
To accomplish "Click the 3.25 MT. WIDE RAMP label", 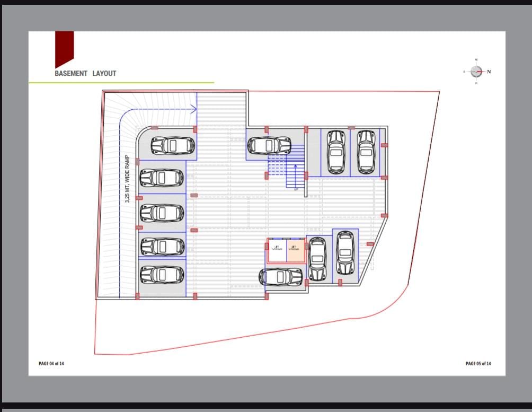I will point(127,179).
